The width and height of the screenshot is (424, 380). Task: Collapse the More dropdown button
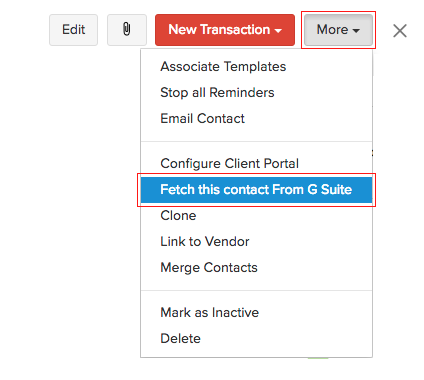[x=338, y=30]
